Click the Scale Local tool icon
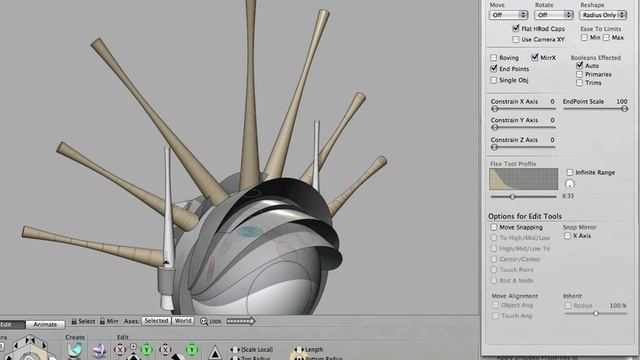The height and width of the screenshot is (360, 640). coord(235,350)
